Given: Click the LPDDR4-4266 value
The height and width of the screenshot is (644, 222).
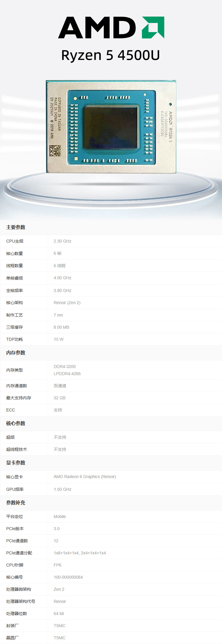Looking at the screenshot, I should pos(67,374).
